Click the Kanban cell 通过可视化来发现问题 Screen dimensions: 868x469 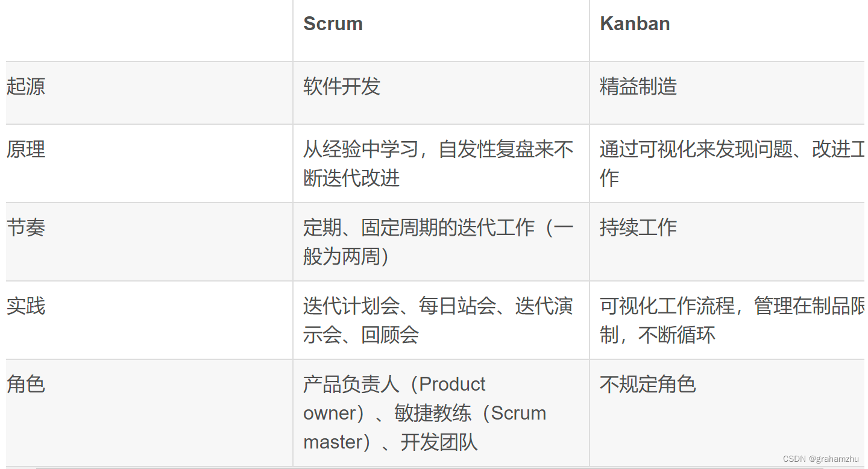[x=728, y=163]
